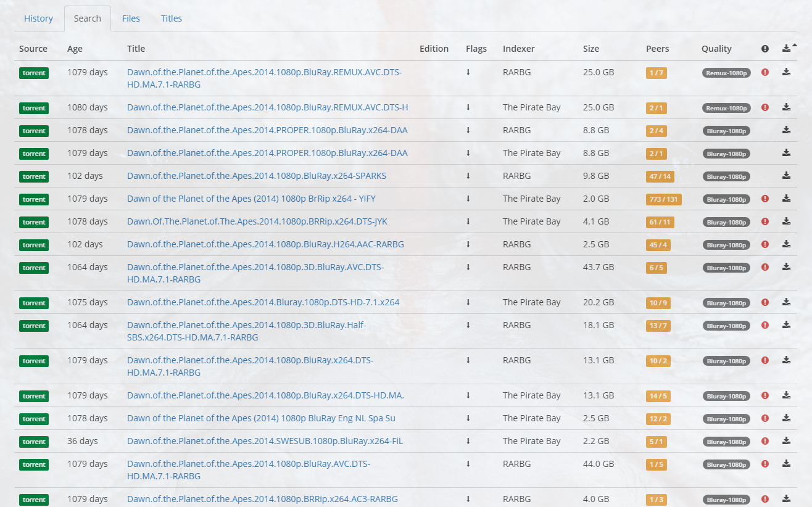Viewport: 812px width, 507px height.
Task: Sort the results by Size
Action: pos(590,48)
